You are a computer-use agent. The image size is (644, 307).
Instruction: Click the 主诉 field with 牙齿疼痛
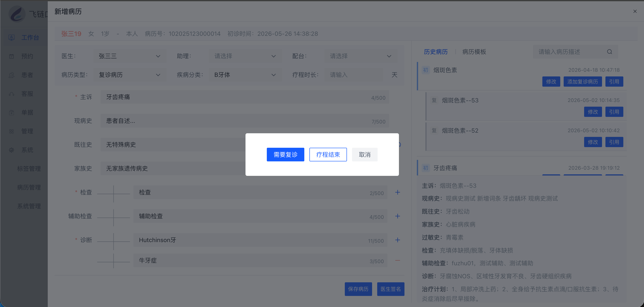pyautogui.click(x=244, y=97)
